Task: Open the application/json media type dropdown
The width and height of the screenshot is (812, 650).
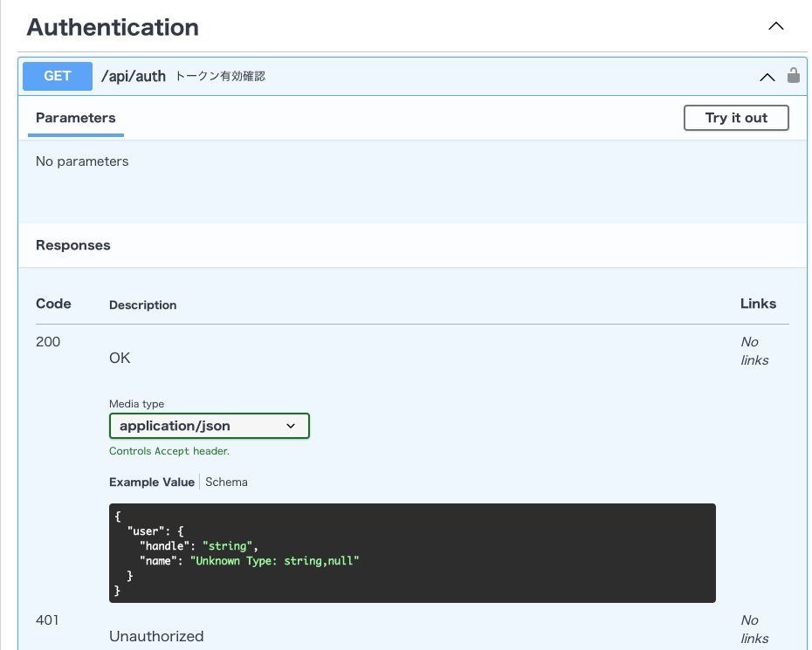Action: click(210, 426)
